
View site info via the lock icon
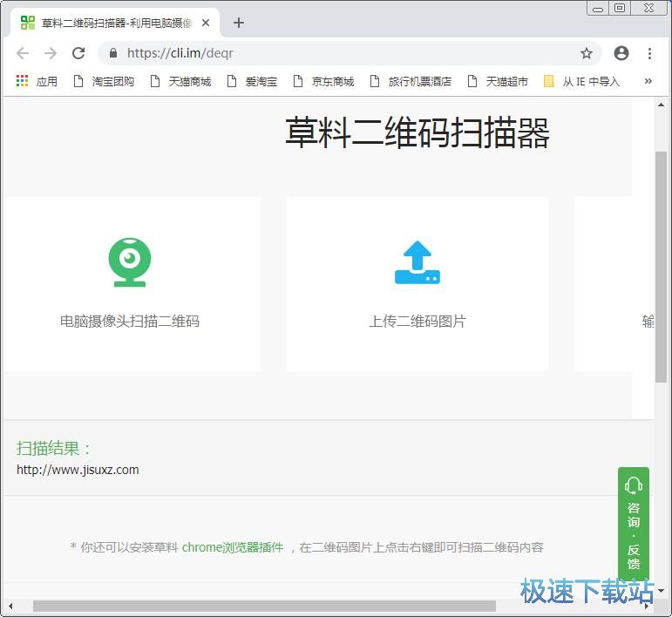pyautogui.click(x=113, y=53)
